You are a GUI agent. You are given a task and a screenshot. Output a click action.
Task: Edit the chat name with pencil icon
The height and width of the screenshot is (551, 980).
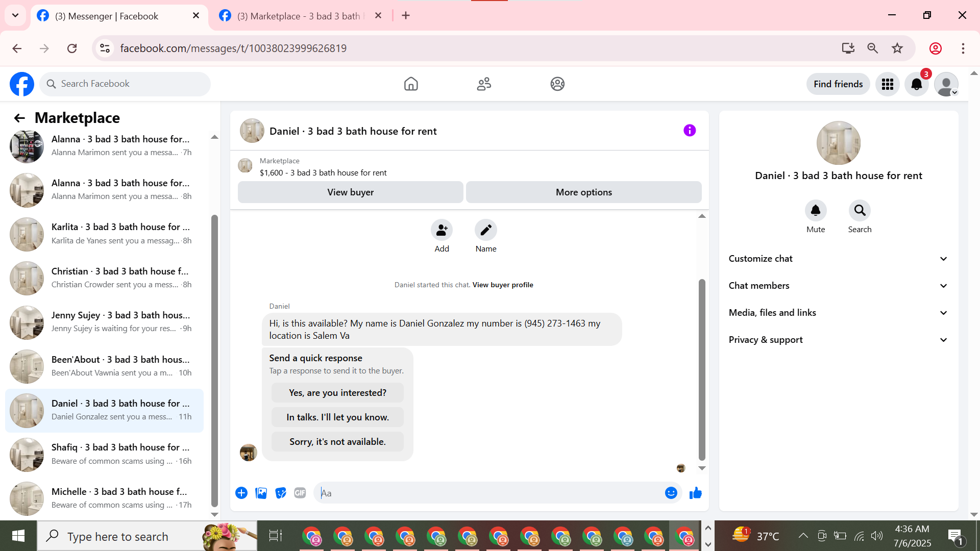click(x=486, y=231)
